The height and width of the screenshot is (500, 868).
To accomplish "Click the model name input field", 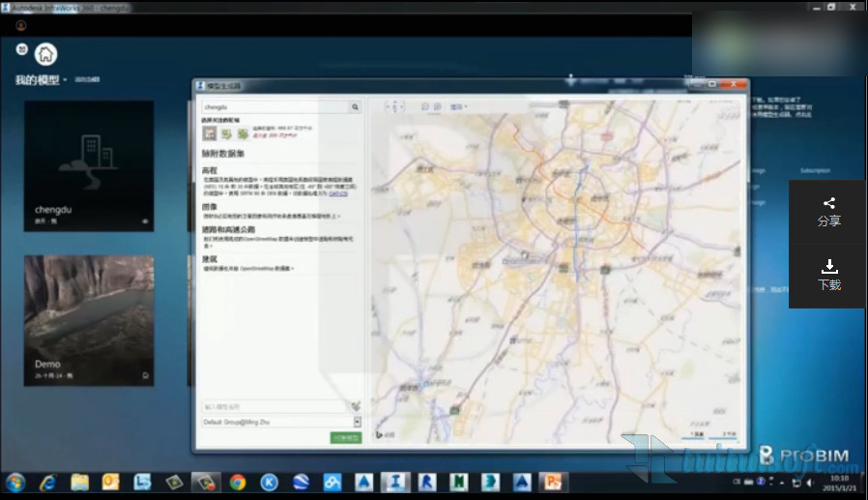I will tap(275, 407).
